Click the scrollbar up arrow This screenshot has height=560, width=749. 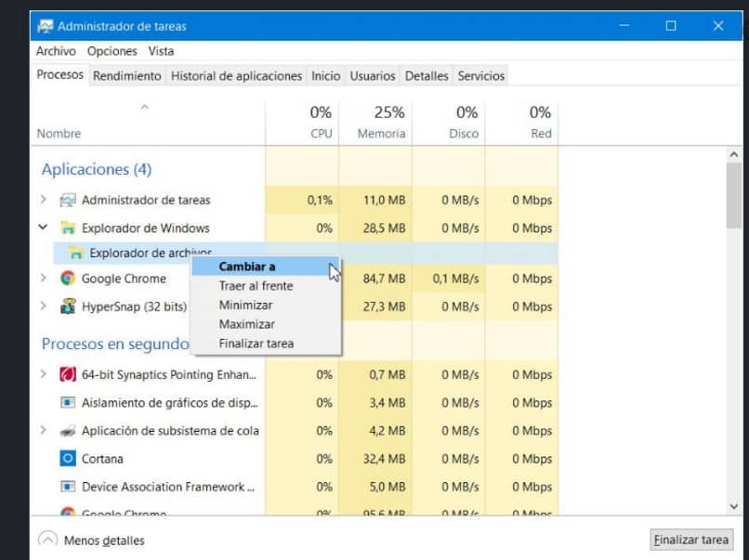(x=734, y=155)
